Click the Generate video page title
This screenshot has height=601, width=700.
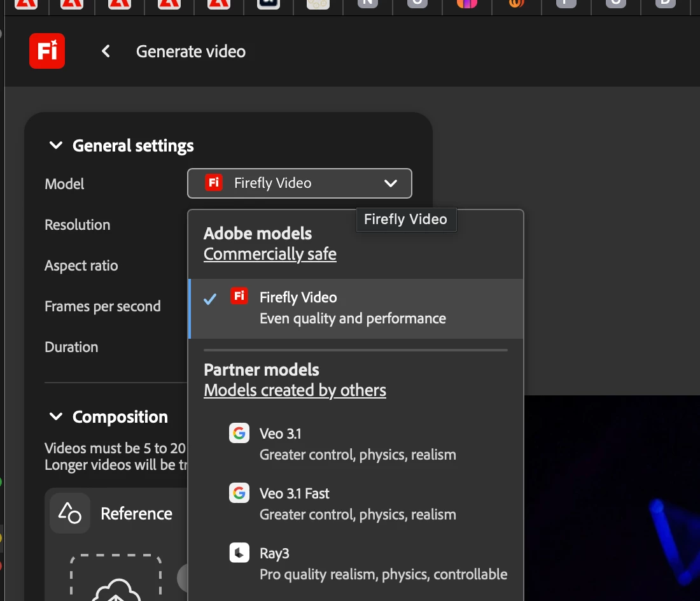click(191, 52)
